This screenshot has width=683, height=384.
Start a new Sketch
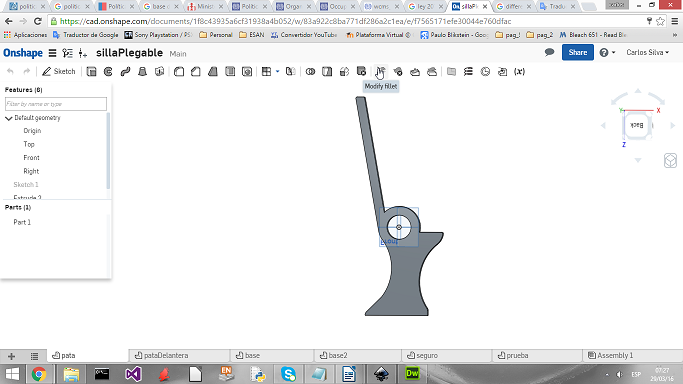pos(59,71)
